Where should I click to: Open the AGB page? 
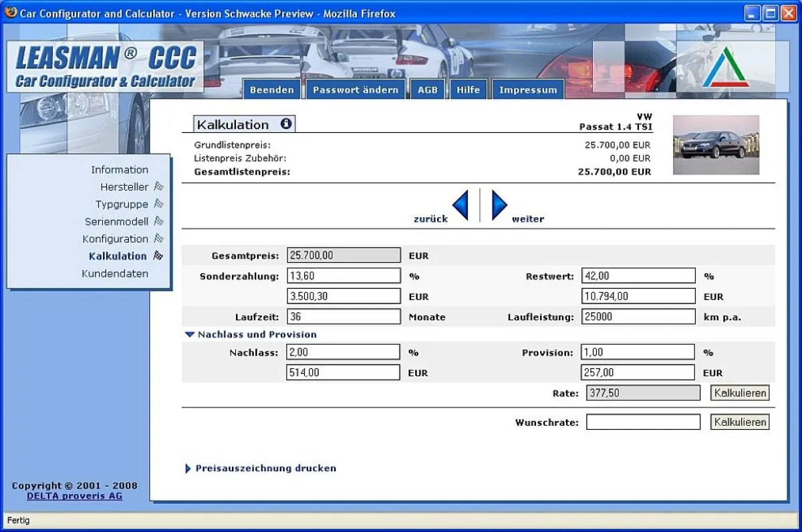[427, 89]
